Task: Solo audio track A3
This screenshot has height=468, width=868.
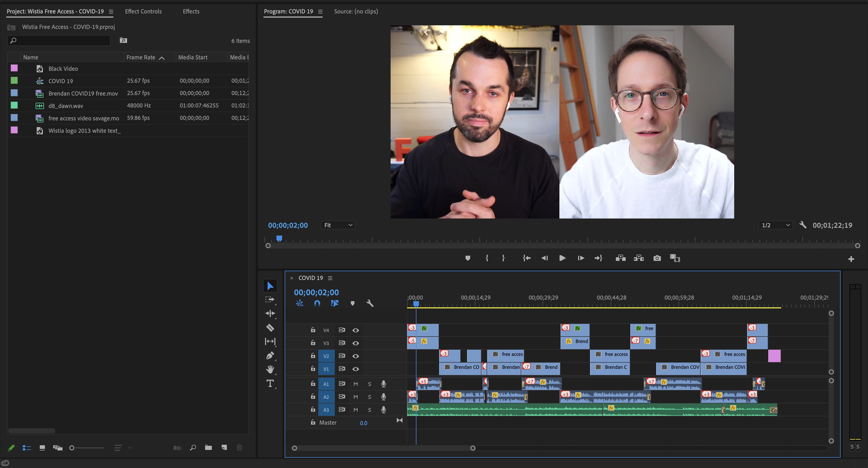Action: 370,410
